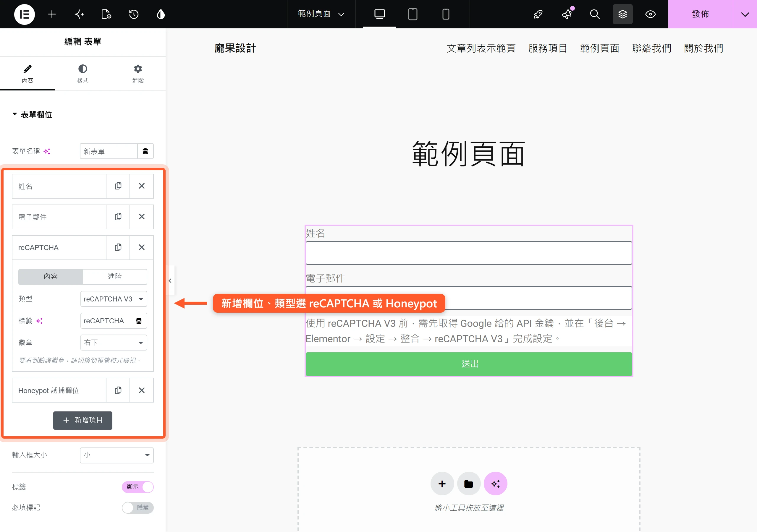Collapse the editor panel arrow
Screen dimensions: 757x532
tap(170, 281)
